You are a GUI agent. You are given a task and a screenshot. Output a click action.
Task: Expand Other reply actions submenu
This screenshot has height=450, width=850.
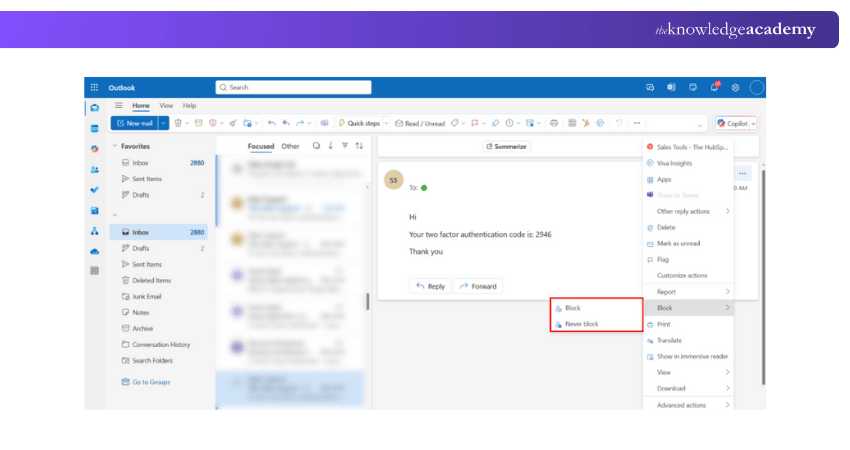click(x=688, y=211)
